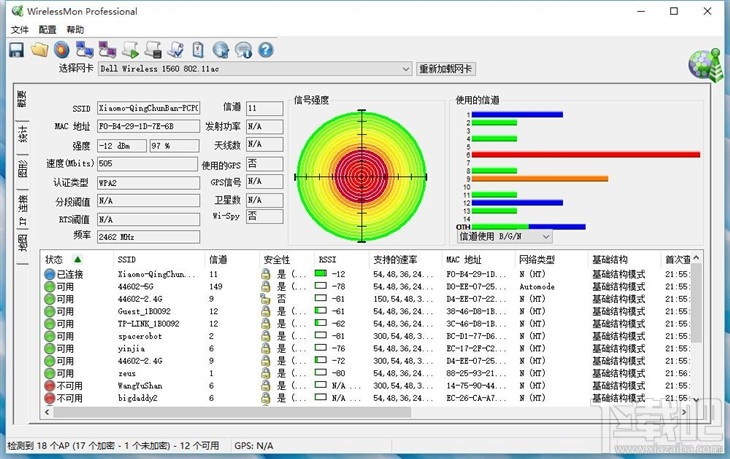Viewport: 730px width, 459px height.
Task: Click the 安全性 column header
Action: point(287,259)
